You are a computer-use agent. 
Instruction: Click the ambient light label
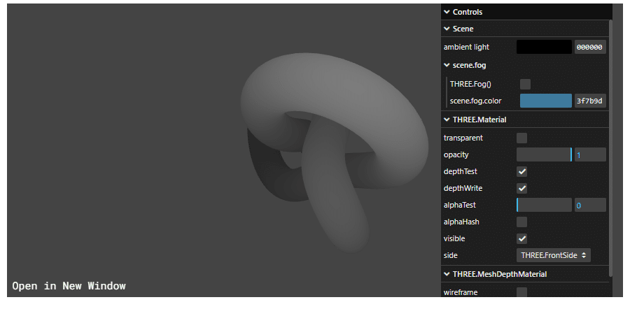(466, 48)
